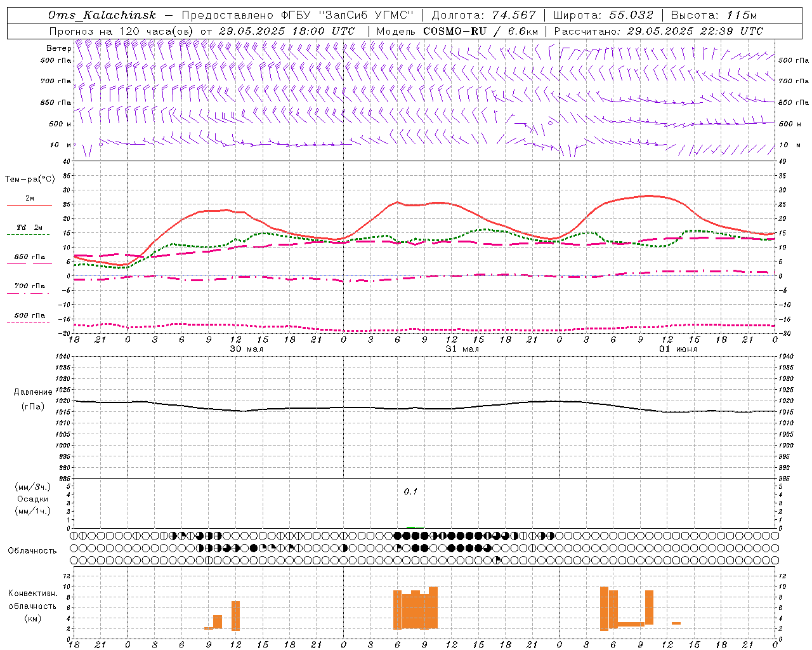Click the (км) unit label for convective clouds
Screen dimensions: 812x650
click(x=33, y=618)
